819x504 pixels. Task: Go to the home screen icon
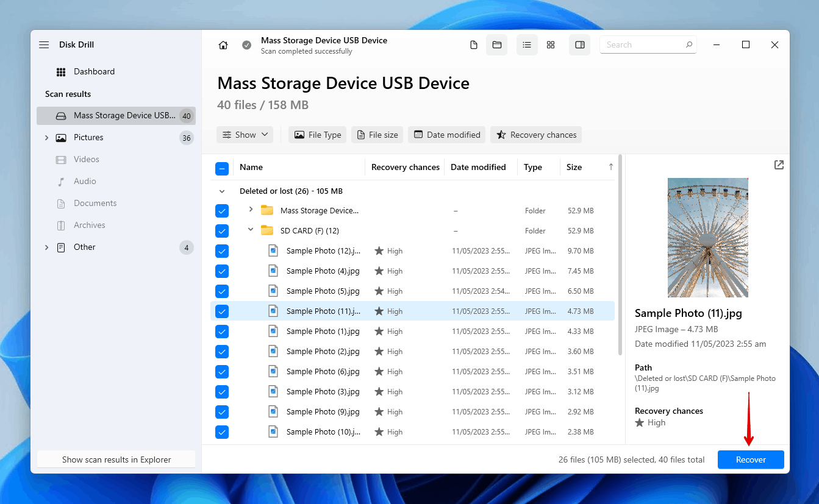click(223, 45)
